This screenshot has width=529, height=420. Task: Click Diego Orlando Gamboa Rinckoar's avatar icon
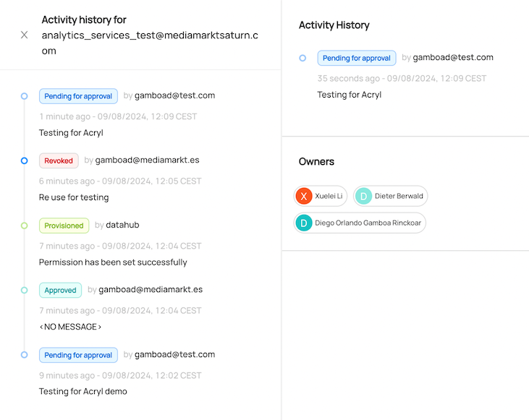pos(304,223)
